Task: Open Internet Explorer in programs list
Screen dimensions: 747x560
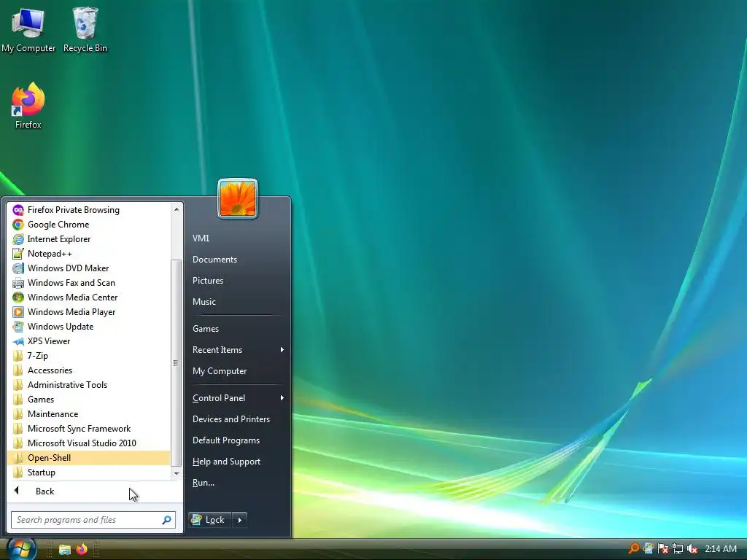Action: pyautogui.click(x=89, y=239)
